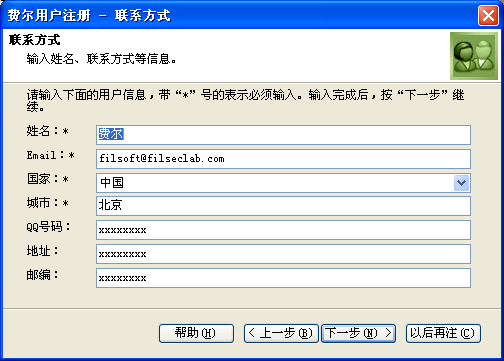Continue with 下一步(N) button
The width and height of the screenshot is (504, 361).
358,333
